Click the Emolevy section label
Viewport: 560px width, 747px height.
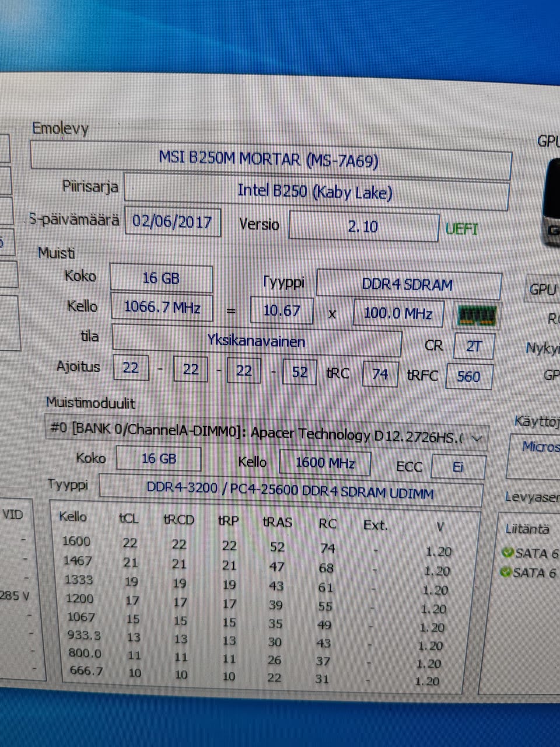[60, 128]
